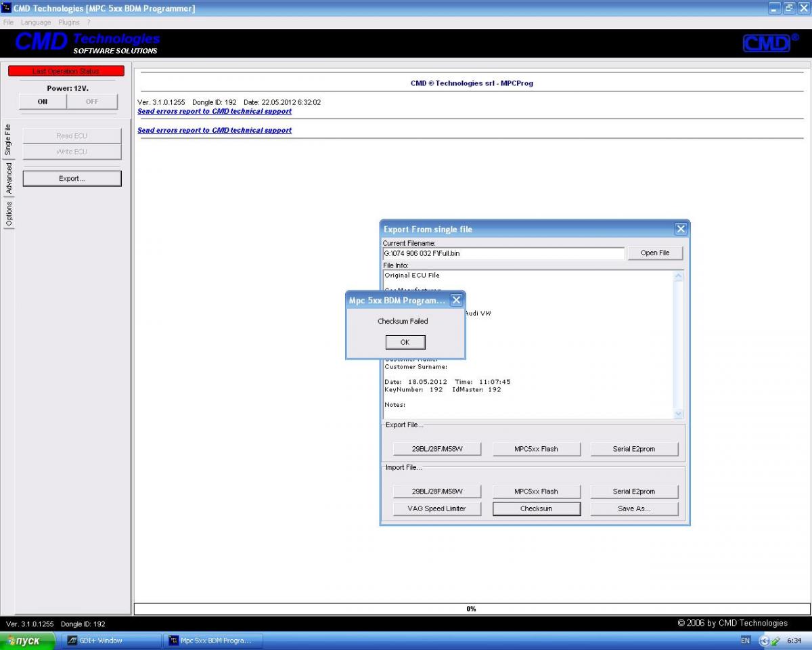Click the red Last Operation Status bar
Screen dimensions: 812x650
(x=66, y=71)
